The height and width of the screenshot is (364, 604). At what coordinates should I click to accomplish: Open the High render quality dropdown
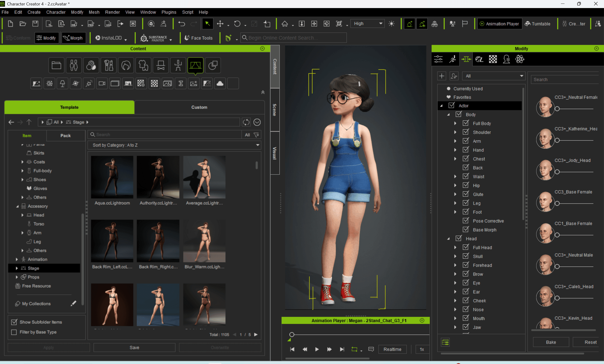click(368, 24)
